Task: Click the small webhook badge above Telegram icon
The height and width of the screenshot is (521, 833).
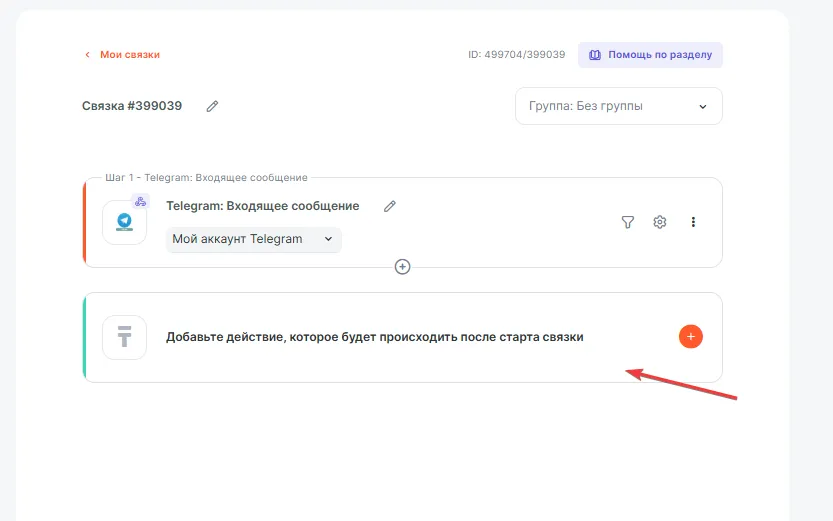Action: coord(140,202)
